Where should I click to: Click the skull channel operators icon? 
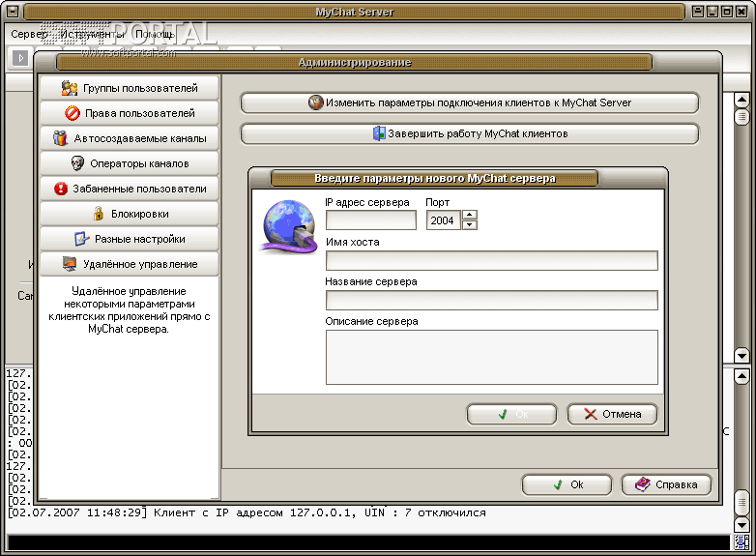(x=77, y=163)
